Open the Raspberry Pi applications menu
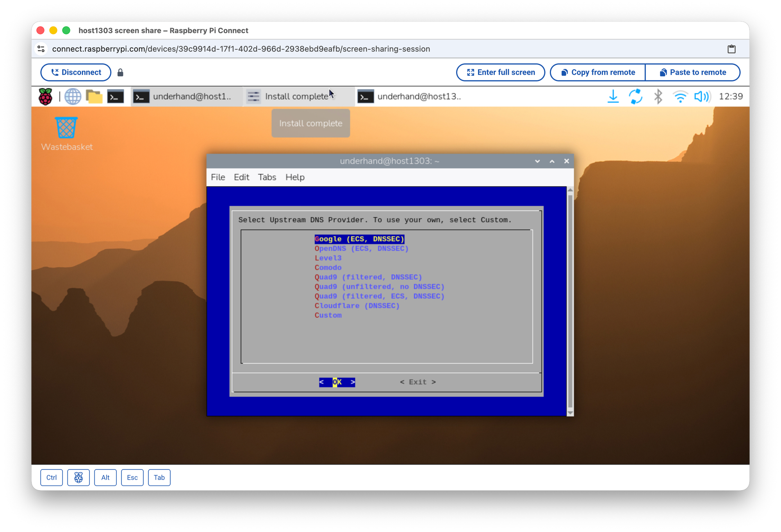781x532 pixels. pyautogui.click(x=45, y=96)
